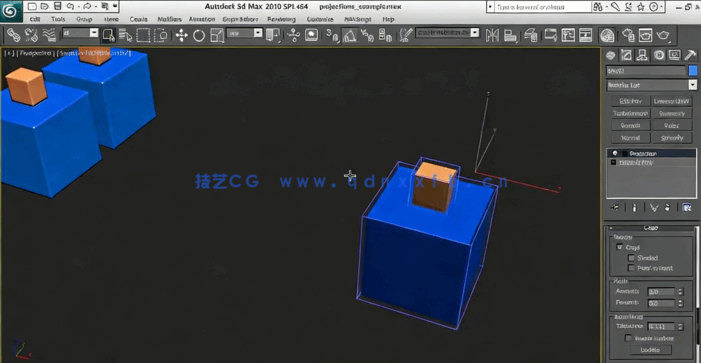Click the Select and Manipulate icon
Viewport: 701px width, 363px height.
pos(294,35)
